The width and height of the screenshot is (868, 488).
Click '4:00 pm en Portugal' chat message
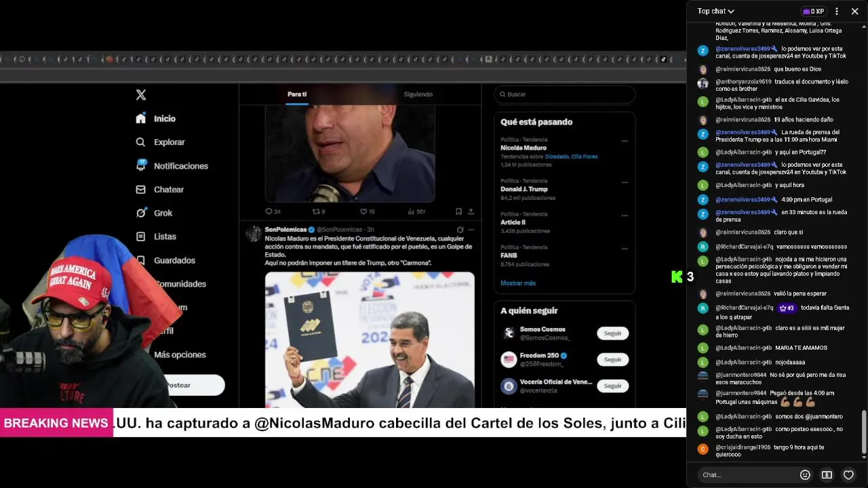(806, 199)
